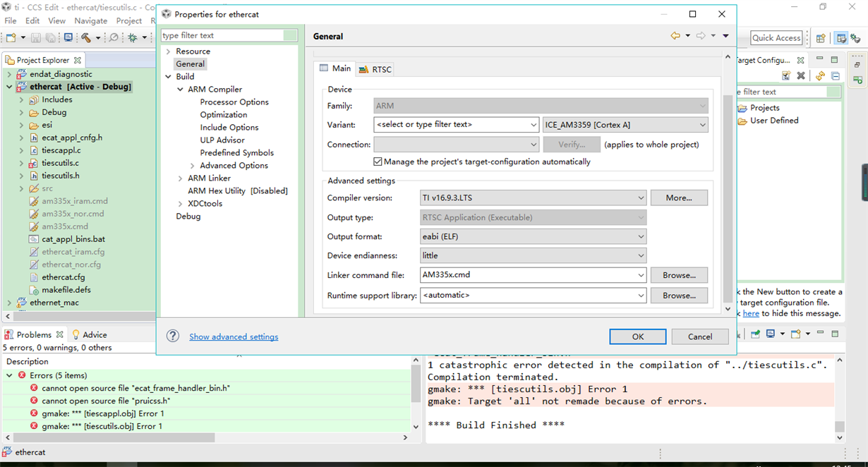Click Browse for Runtime support library
The width and height of the screenshot is (868, 467).
tap(679, 296)
